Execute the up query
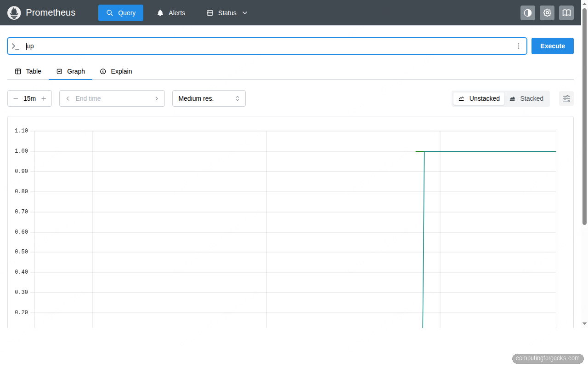This screenshot has width=588, height=368. pyautogui.click(x=552, y=46)
